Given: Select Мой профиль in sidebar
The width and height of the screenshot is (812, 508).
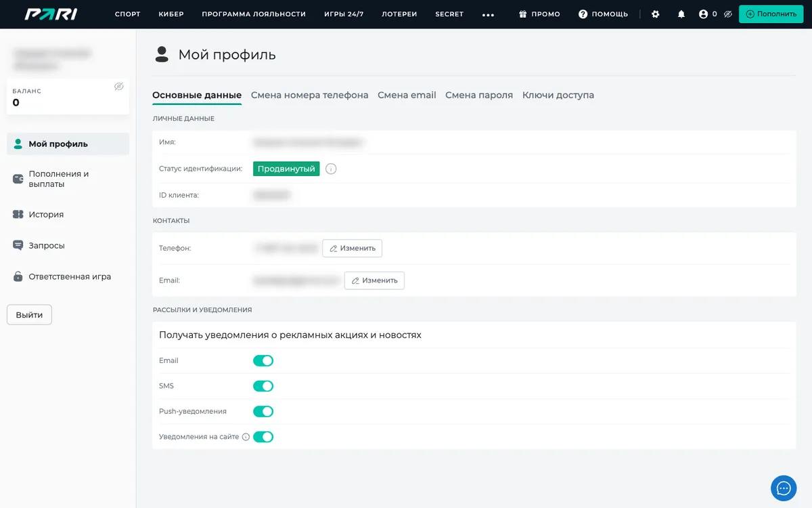Looking at the screenshot, I should coord(68,144).
